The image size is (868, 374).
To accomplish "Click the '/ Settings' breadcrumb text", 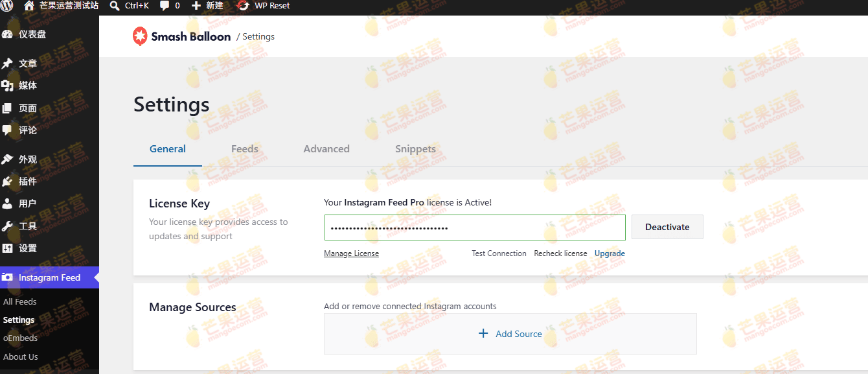I will [255, 36].
